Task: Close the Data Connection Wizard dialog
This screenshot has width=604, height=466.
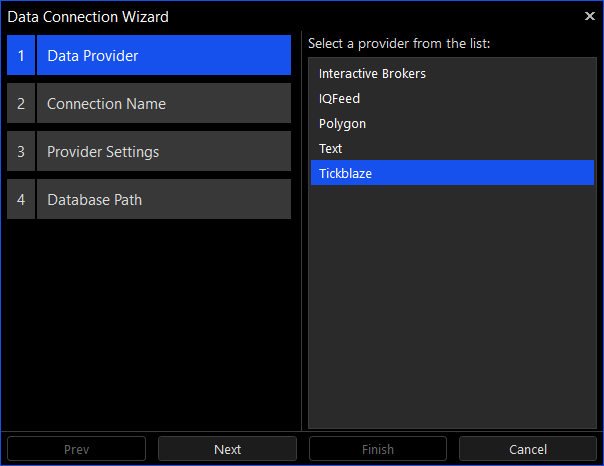Action: point(589,16)
